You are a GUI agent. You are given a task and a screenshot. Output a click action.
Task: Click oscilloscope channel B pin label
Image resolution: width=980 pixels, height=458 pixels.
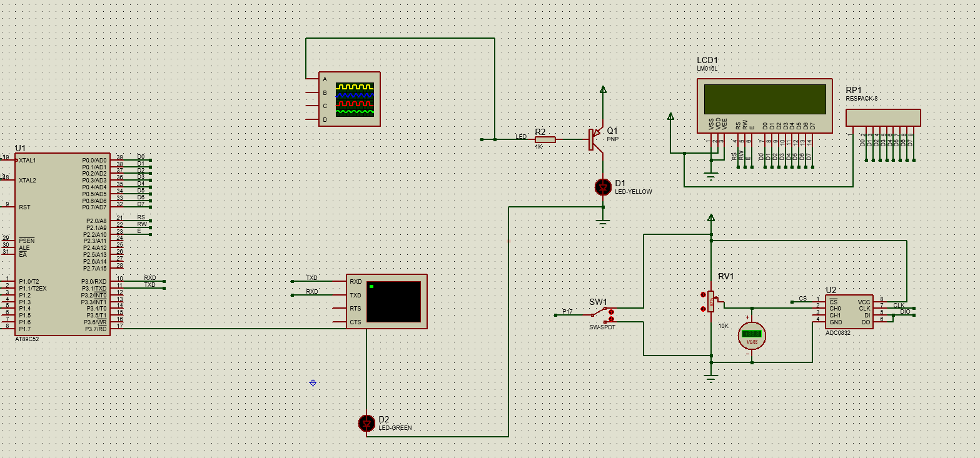click(325, 92)
